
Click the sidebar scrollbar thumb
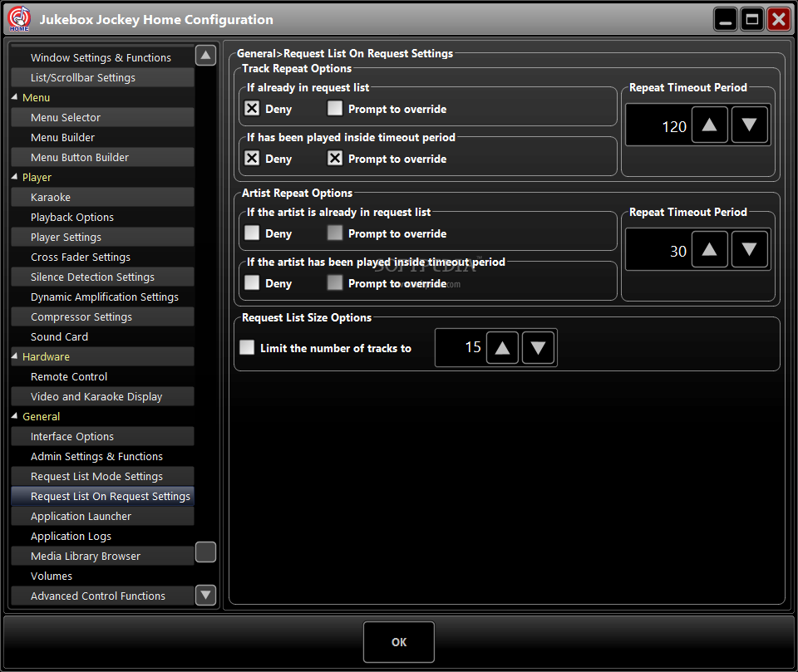point(205,552)
